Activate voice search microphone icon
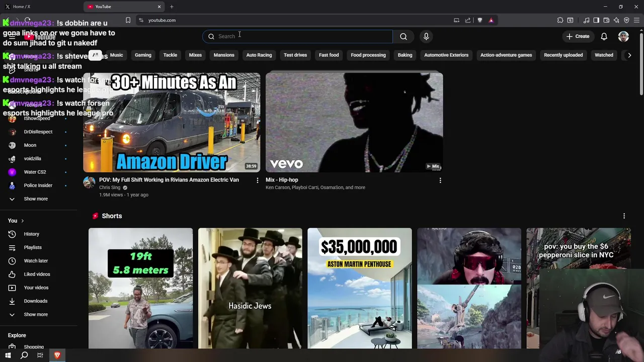This screenshot has width=644, height=362. (426, 36)
